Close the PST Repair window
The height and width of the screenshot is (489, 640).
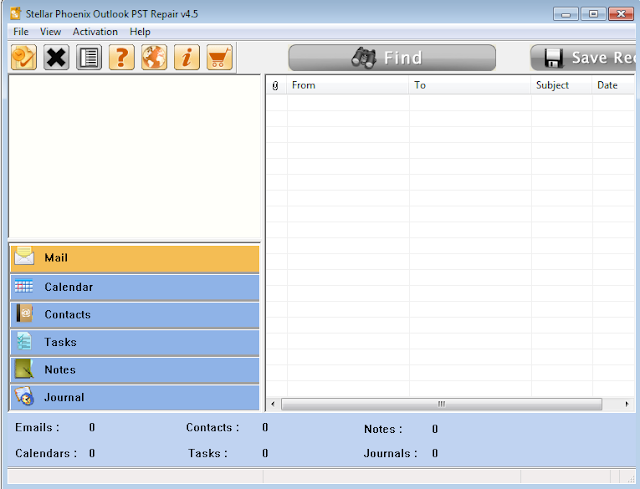[x=621, y=14]
